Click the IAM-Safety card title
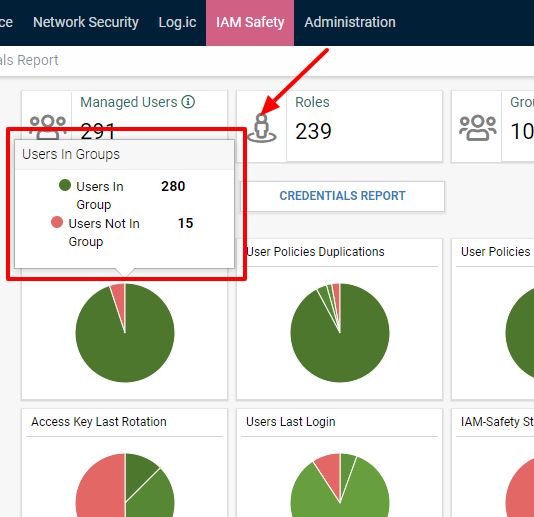534x517 pixels. tap(497, 422)
